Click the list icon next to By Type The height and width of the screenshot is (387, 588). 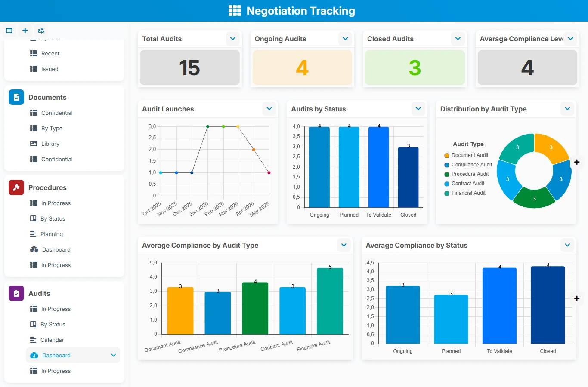34,128
